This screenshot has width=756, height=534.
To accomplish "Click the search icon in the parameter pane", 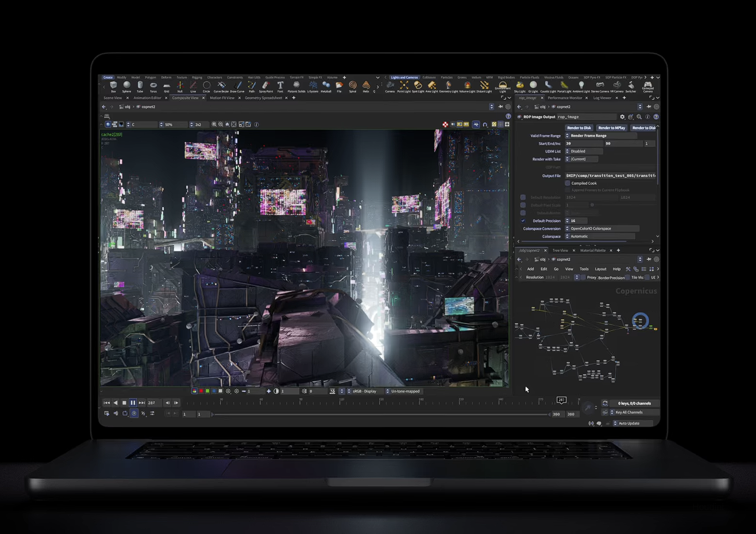I will (x=639, y=117).
